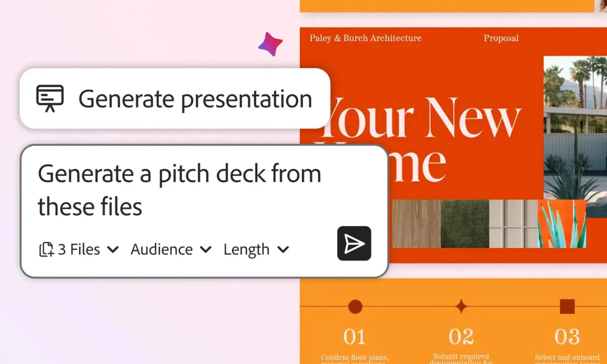Click the square marker above 03
The image size is (607, 364).
(567, 307)
